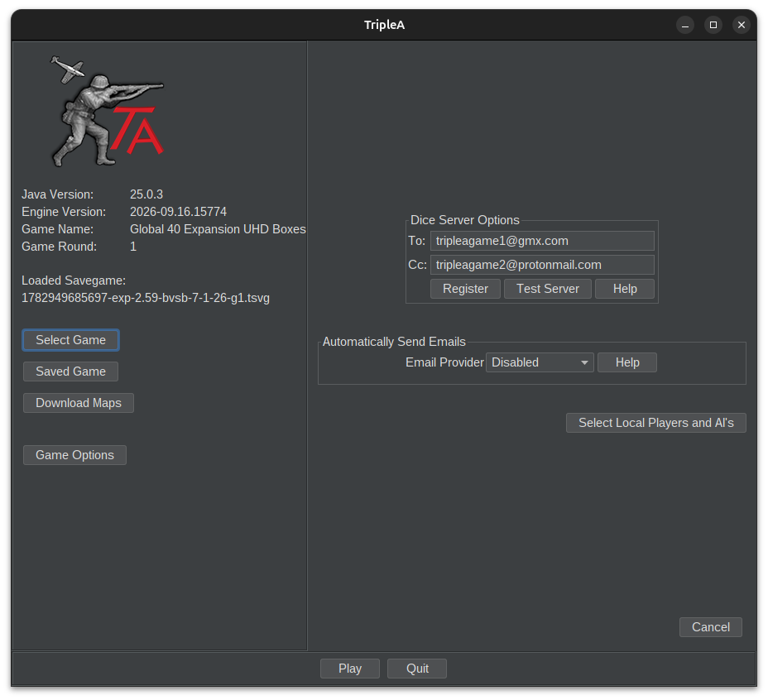Maximize the TripleA window
Viewport: 768px width, 700px height.
[713, 25]
